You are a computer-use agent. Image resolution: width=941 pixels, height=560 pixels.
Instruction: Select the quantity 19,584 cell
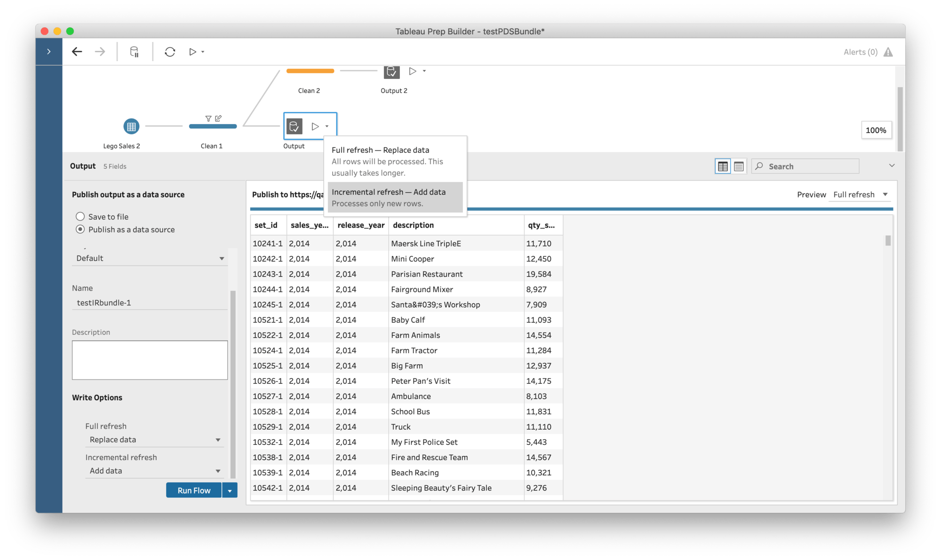tap(543, 274)
